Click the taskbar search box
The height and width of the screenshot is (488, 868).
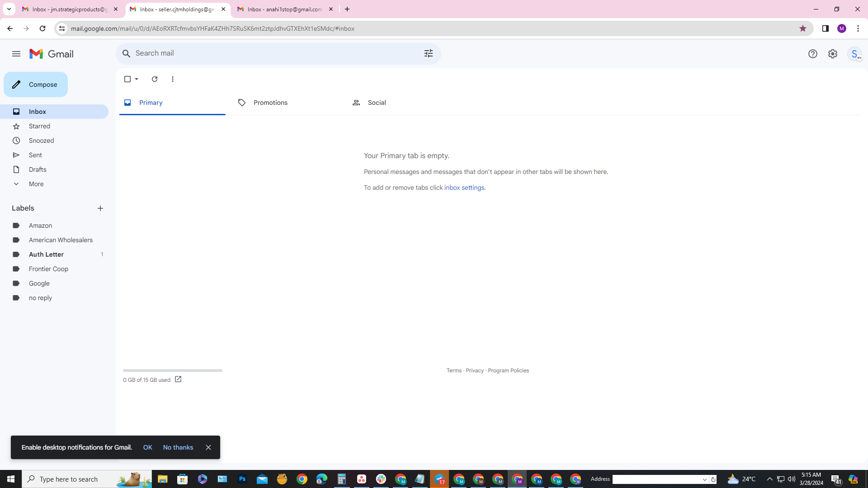click(88, 479)
